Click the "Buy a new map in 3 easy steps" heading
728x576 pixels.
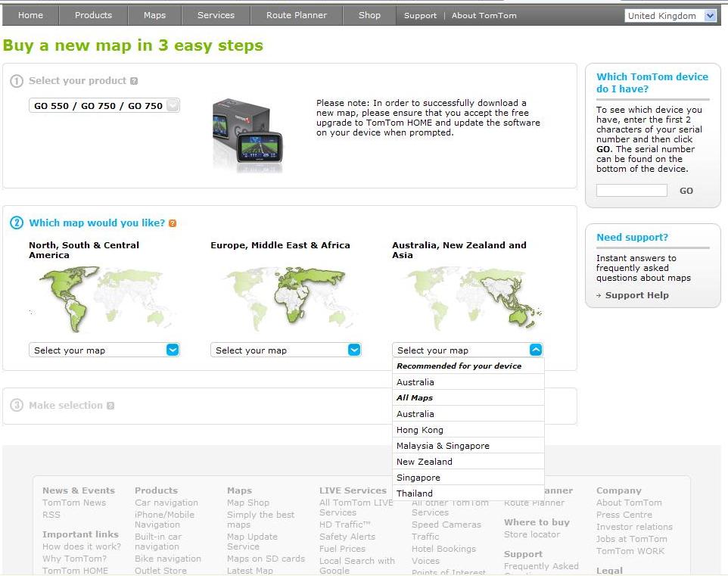(132, 45)
